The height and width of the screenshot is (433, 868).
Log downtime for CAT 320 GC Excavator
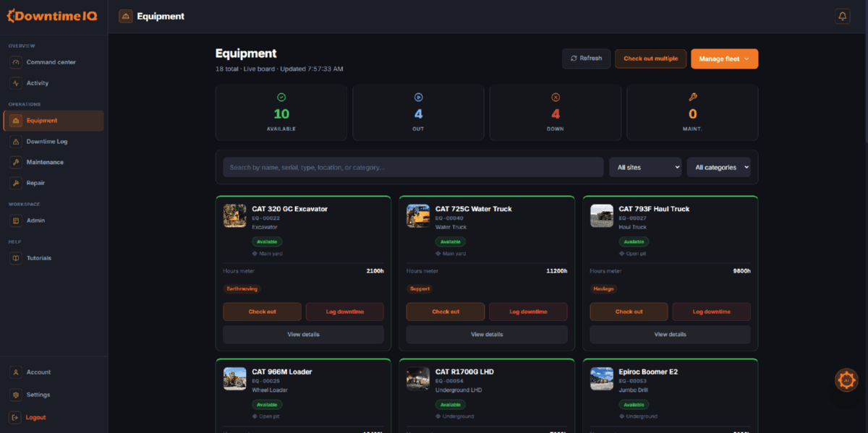point(345,312)
